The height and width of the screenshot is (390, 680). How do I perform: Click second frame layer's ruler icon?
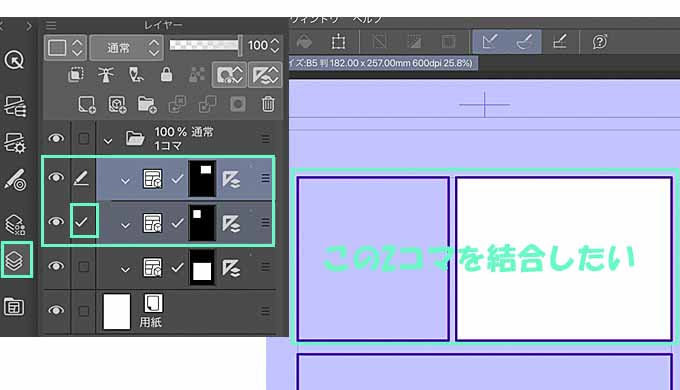pos(231,224)
